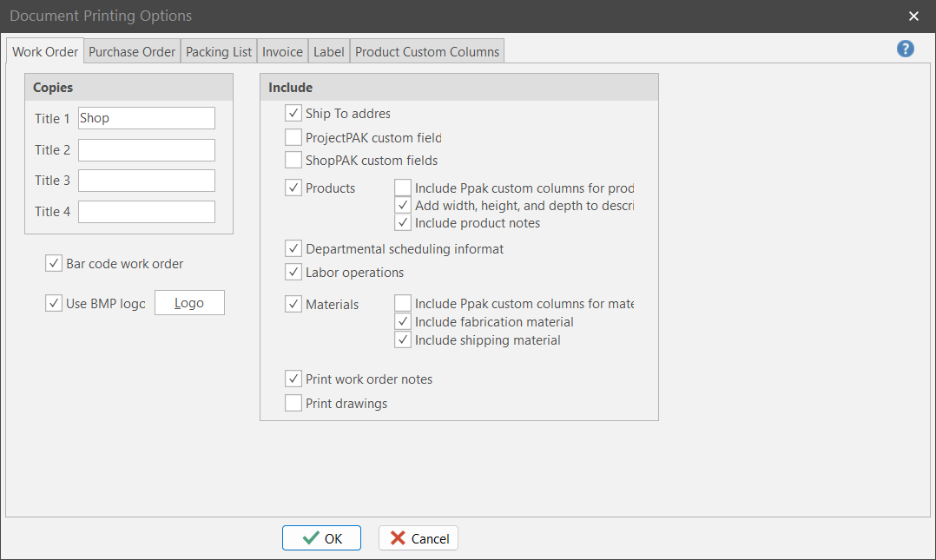Screen dimensions: 936x560
Task: Enable ShopPAK custom fields
Action: pos(293,161)
